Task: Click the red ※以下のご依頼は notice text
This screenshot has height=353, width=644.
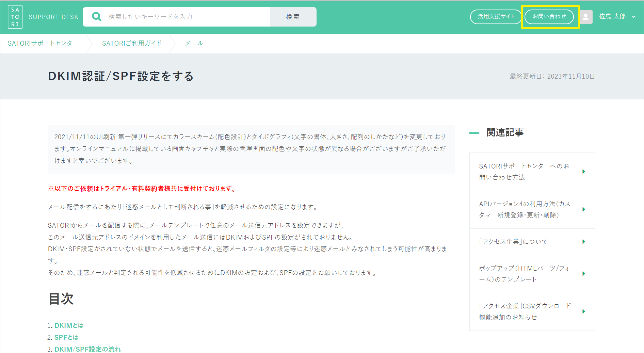Action: [142, 189]
